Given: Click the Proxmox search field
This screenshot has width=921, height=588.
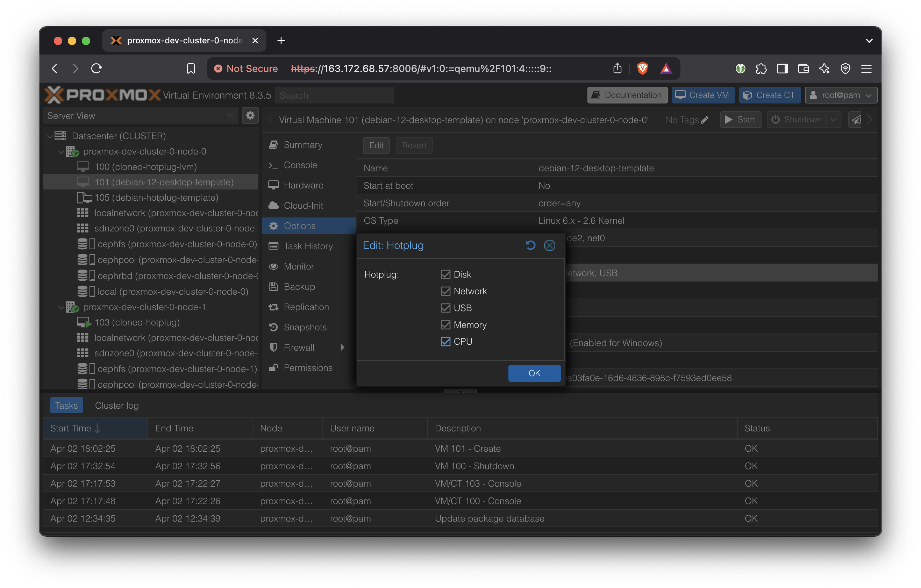Looking at the screenshot, I should pos(334,95).
